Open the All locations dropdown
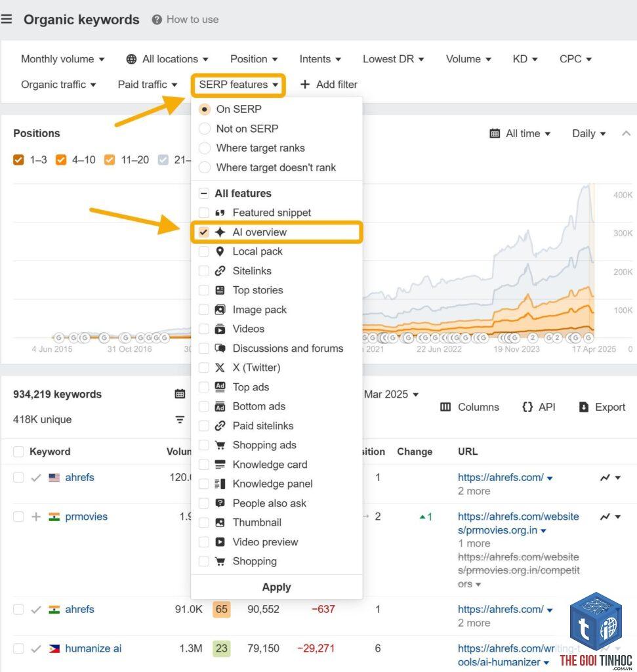The height and width of the screenshot is (672, 637). pyautogui.click(x=167, y=59)
